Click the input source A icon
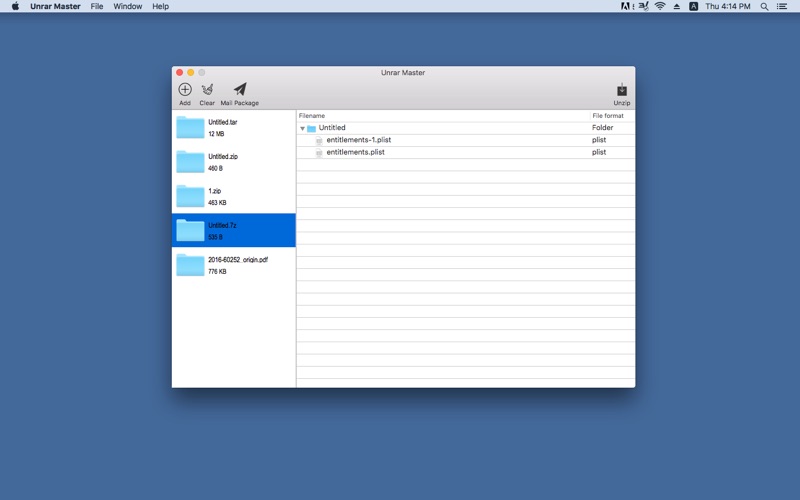The width and height of the screenshot is (800, 500). click(693, 6)
